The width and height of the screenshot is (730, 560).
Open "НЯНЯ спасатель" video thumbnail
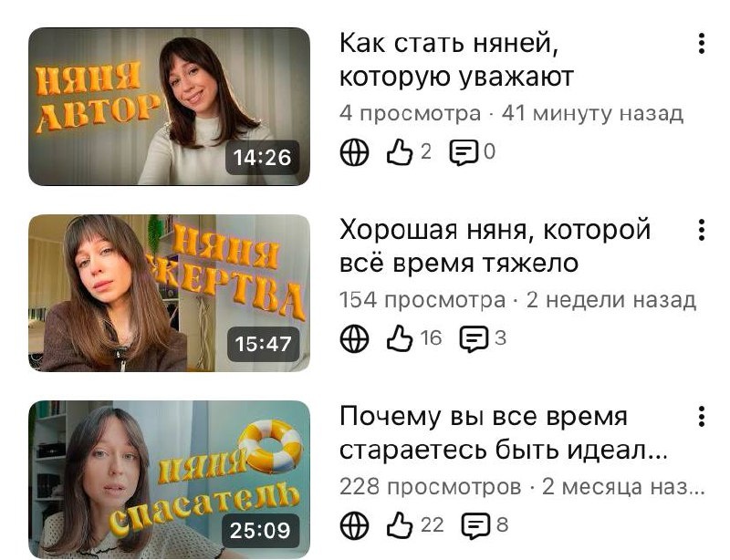[x=170, y=480]
